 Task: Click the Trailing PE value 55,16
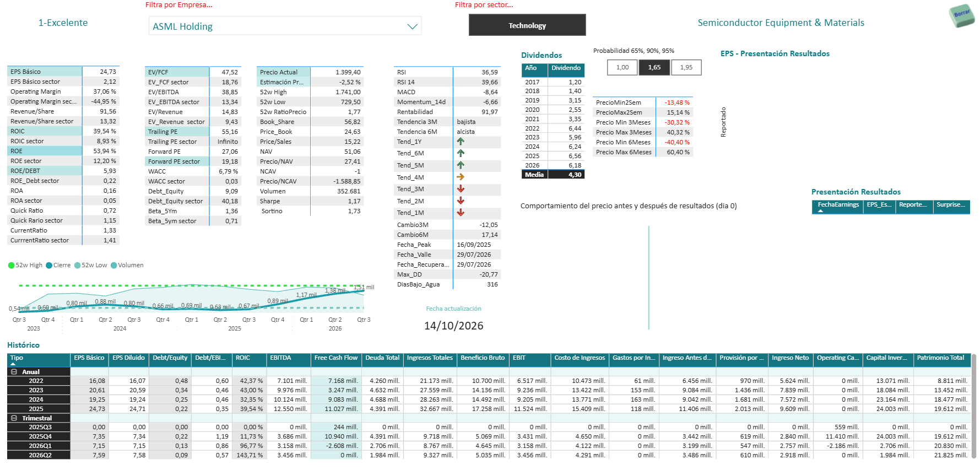coord(230,132)
